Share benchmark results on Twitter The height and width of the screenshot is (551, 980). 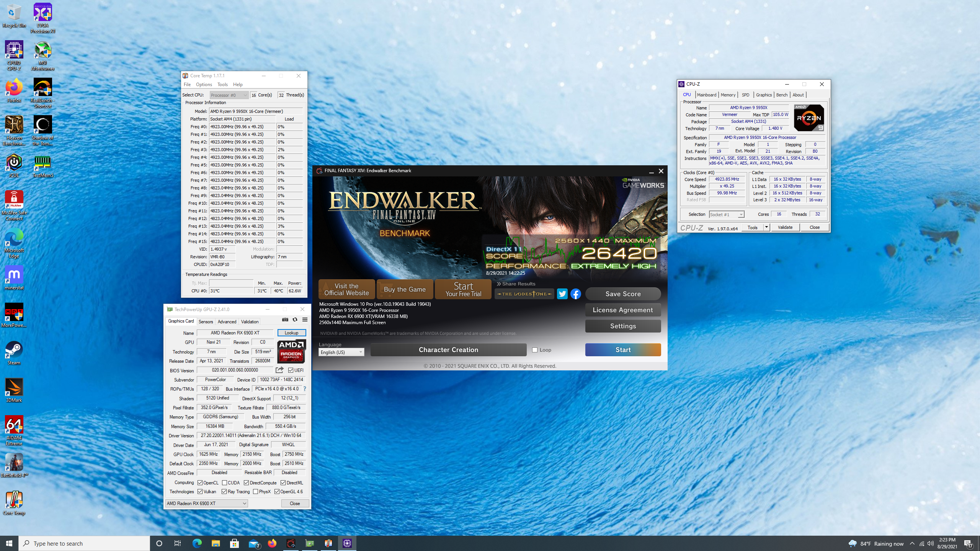tap(562, 294)
